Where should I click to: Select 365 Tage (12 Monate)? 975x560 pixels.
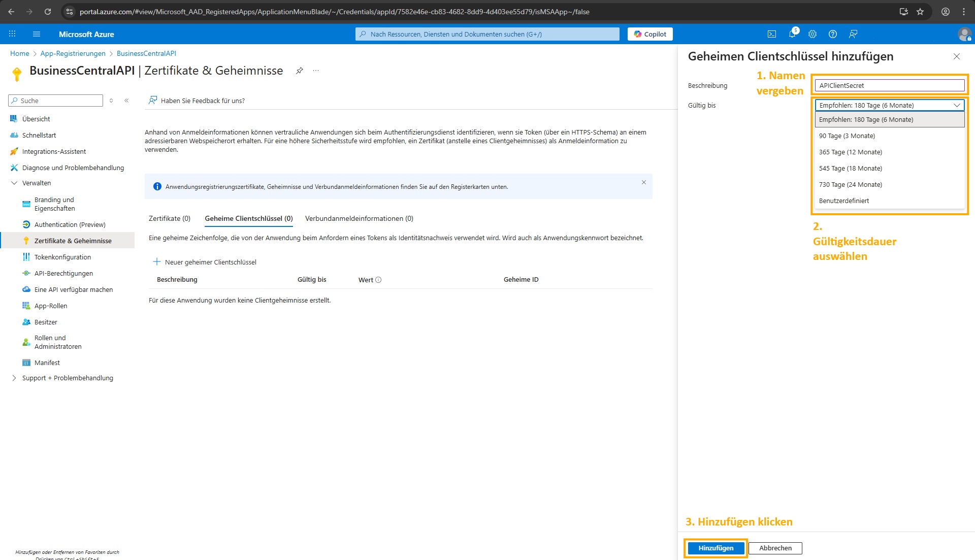[x=890, y=152]
